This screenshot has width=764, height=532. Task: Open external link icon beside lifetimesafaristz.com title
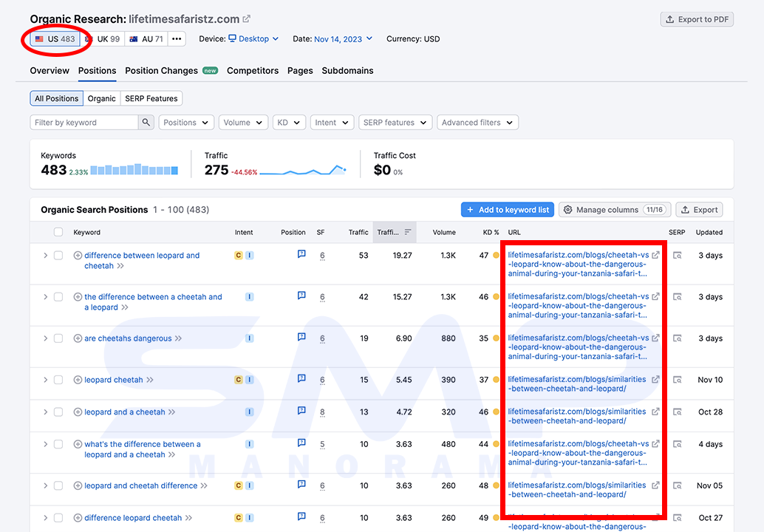pyautogui.click(x=247, y=19)
